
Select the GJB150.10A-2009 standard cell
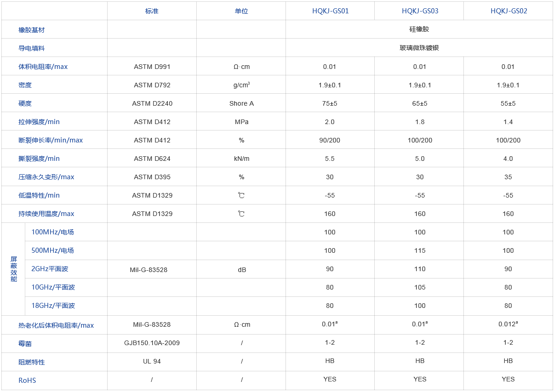click(x=152, y=343)
